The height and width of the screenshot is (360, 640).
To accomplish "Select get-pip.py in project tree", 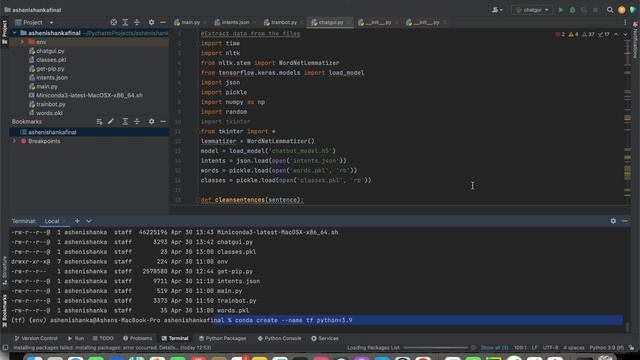I will tap(50, 69).
